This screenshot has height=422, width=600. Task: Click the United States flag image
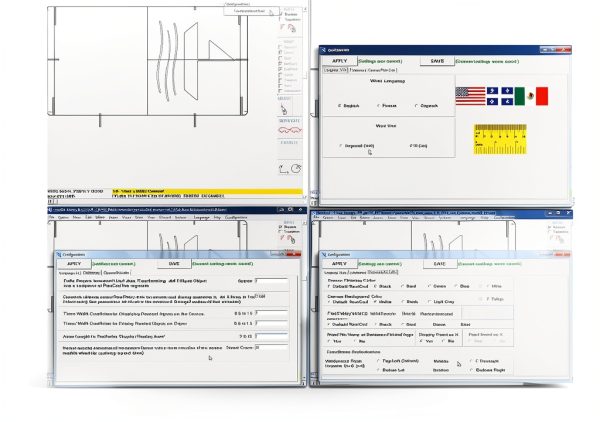[470, 96]
